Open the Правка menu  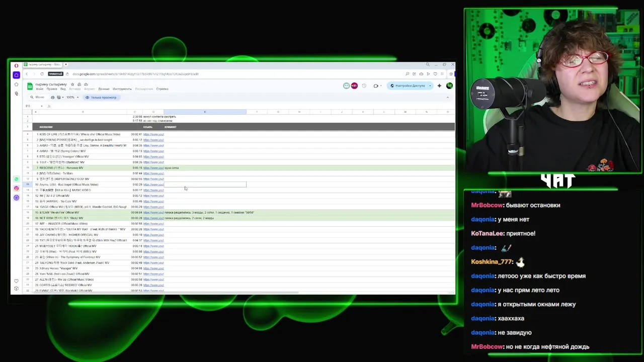pos(52,89)
